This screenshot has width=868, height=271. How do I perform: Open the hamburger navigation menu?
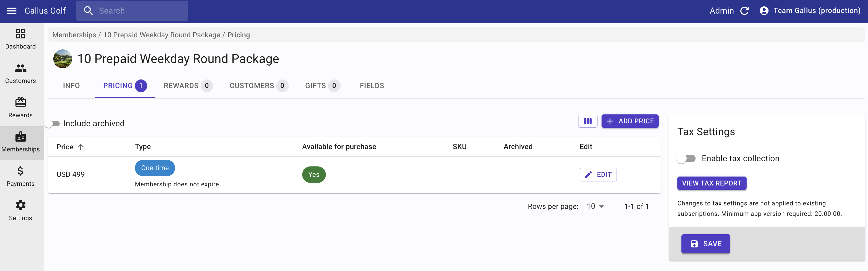click(x=12, y=11)
